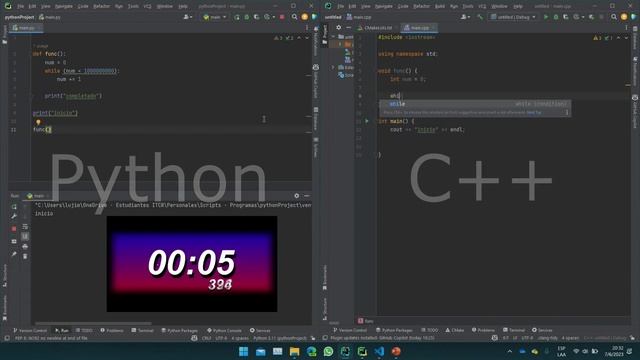Select the main.cpp editor tab in CLion
This screenshot has height=360, width=640.
(x=419, y=28)
